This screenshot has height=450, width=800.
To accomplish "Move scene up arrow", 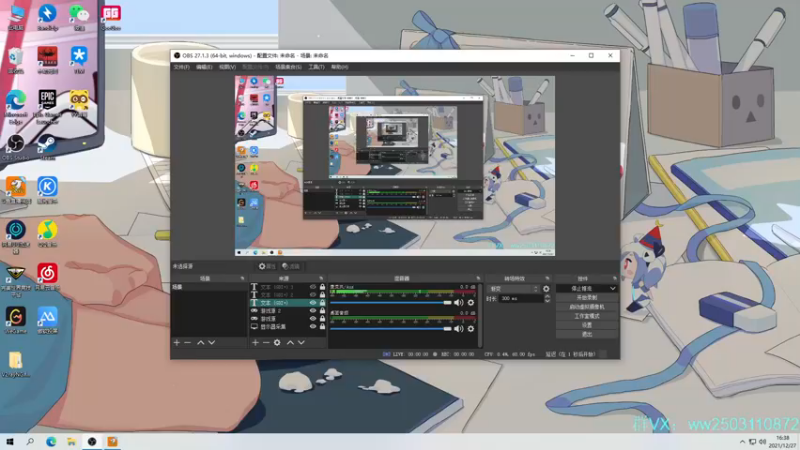I will coord(201,342).
